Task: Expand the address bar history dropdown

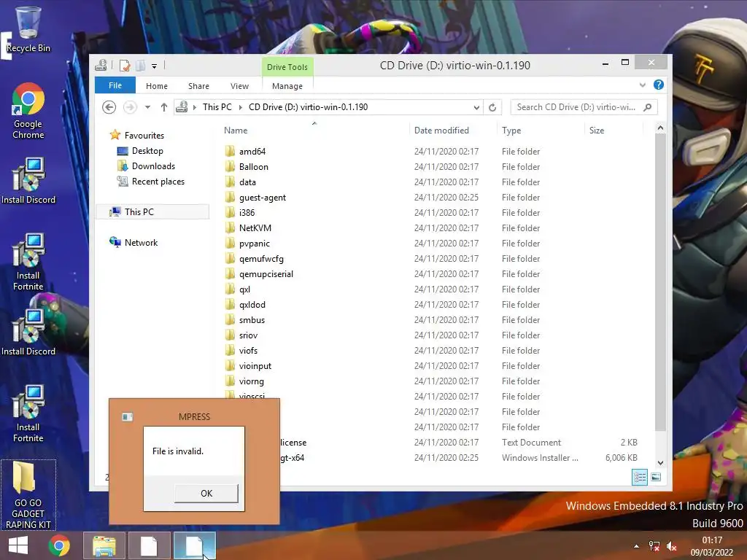Action: (x=476, y=107)
